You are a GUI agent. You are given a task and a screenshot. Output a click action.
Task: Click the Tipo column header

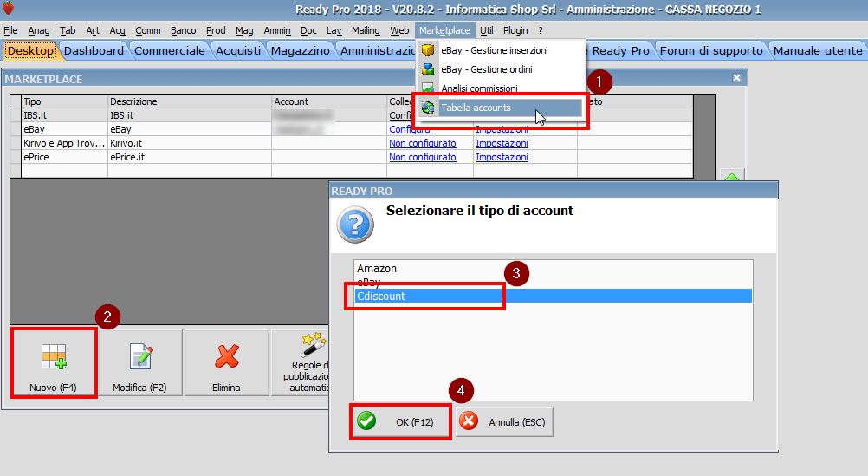[x=65, y=101]
